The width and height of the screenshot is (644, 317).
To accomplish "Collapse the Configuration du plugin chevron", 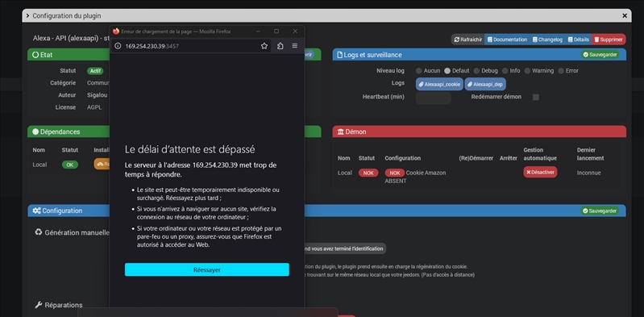I will point(27,15).
